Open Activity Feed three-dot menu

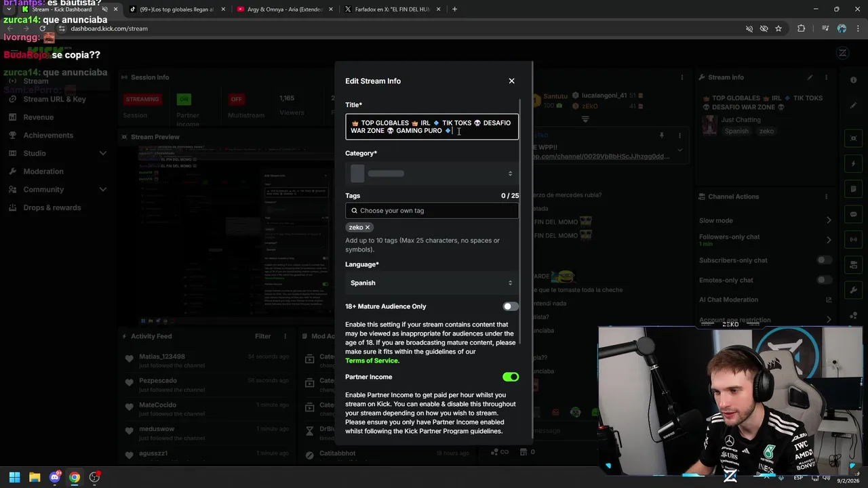coord(285,336)
